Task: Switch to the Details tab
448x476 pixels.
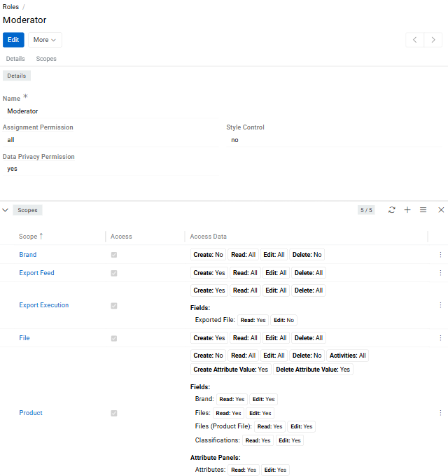Action: click(15, 59)
